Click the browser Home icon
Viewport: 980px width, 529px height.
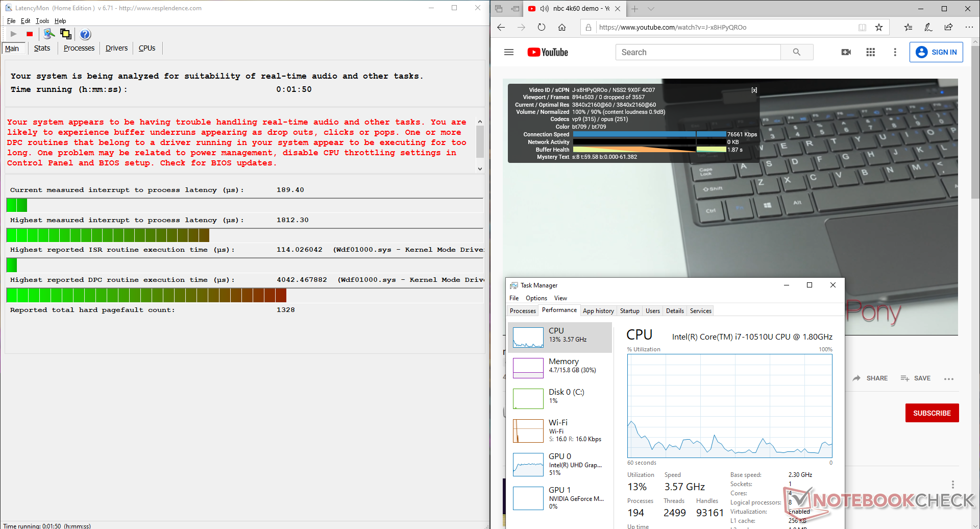pos(561,28)
